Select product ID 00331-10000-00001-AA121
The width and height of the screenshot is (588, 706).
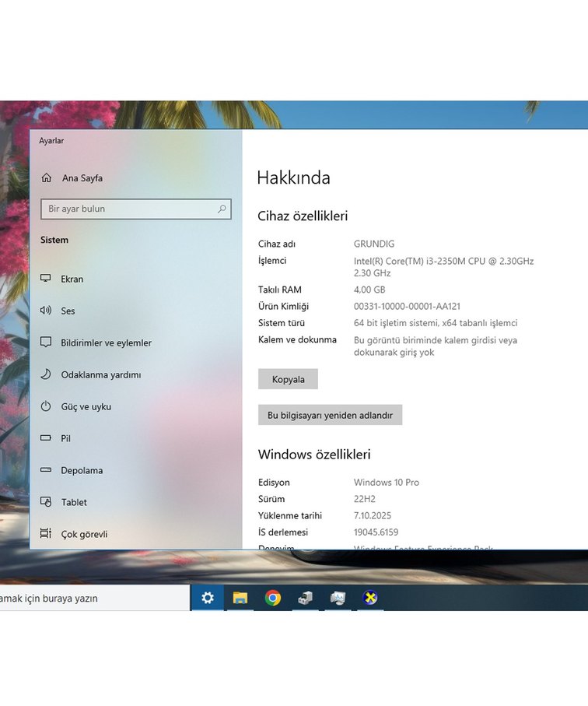(x=407, y=307)
